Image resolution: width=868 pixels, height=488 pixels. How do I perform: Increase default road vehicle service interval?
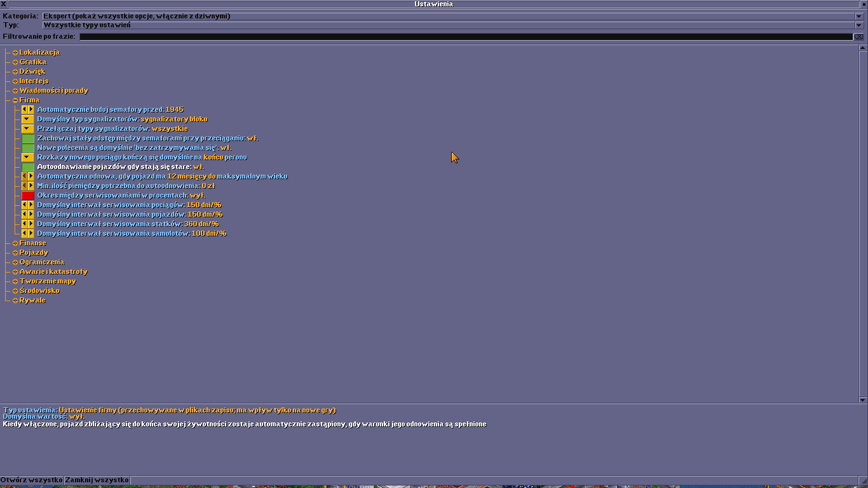[x=31, y=214]
